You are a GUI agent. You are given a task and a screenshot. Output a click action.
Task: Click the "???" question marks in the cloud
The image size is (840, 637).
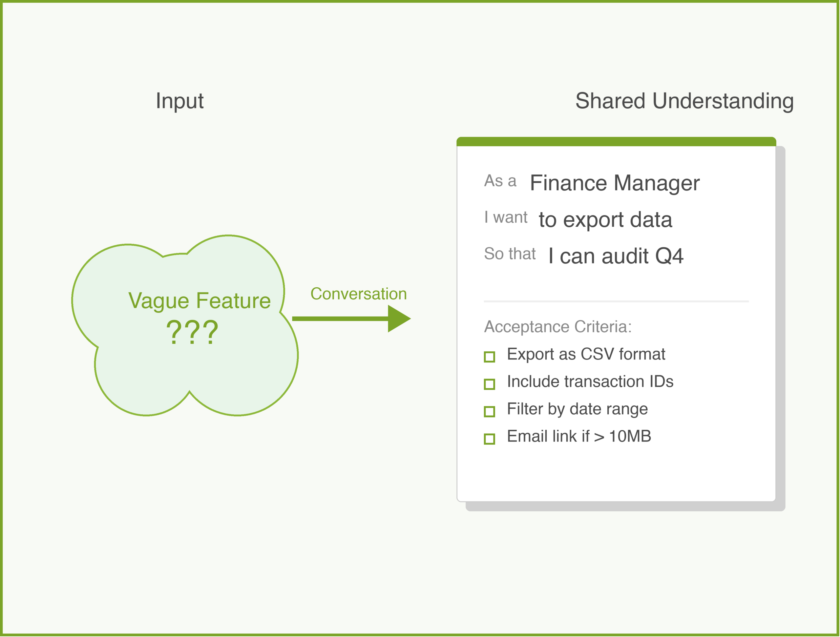(x=192, y=332)
